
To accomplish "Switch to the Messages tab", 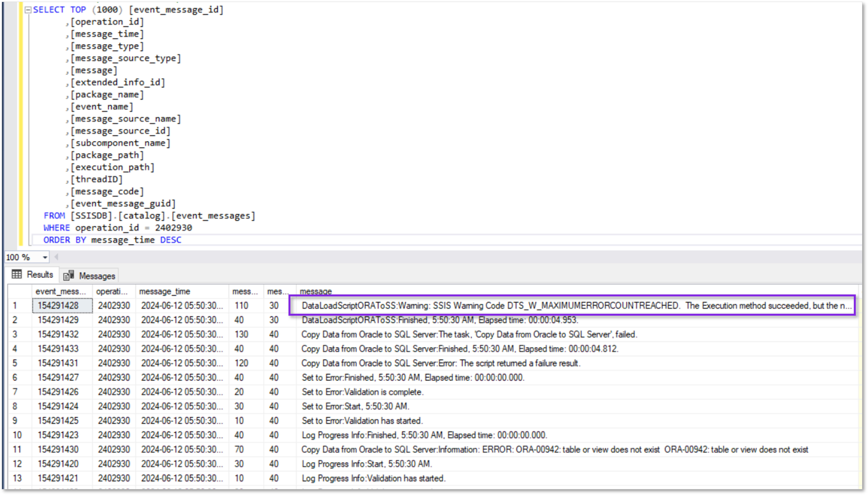I will pos(89,275).
